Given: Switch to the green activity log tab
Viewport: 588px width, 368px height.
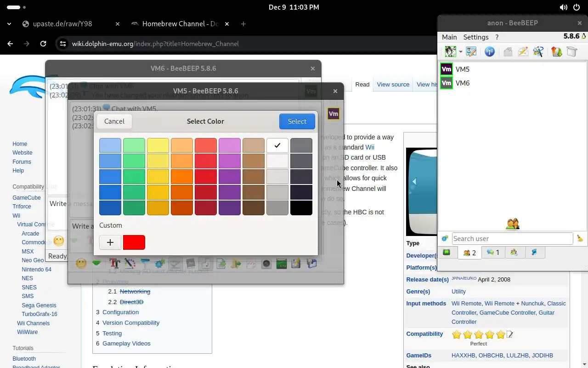Looking at the screenshot, I should click(447, 252).
